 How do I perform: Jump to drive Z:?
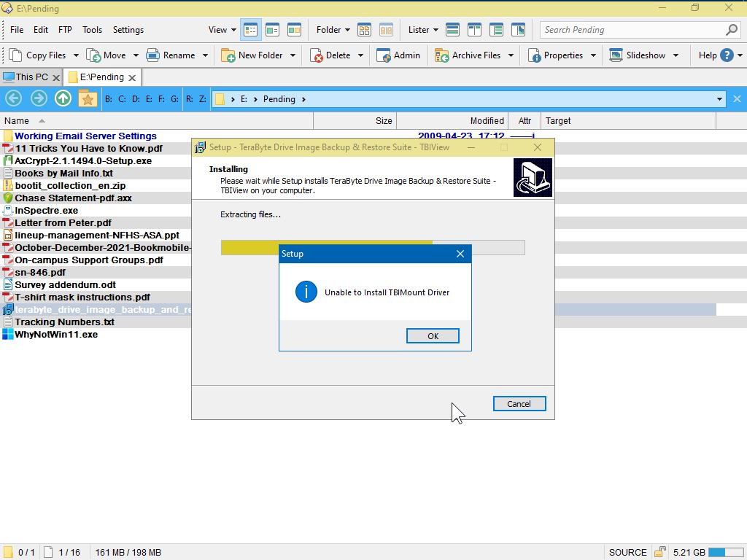(x=203, y=99)
